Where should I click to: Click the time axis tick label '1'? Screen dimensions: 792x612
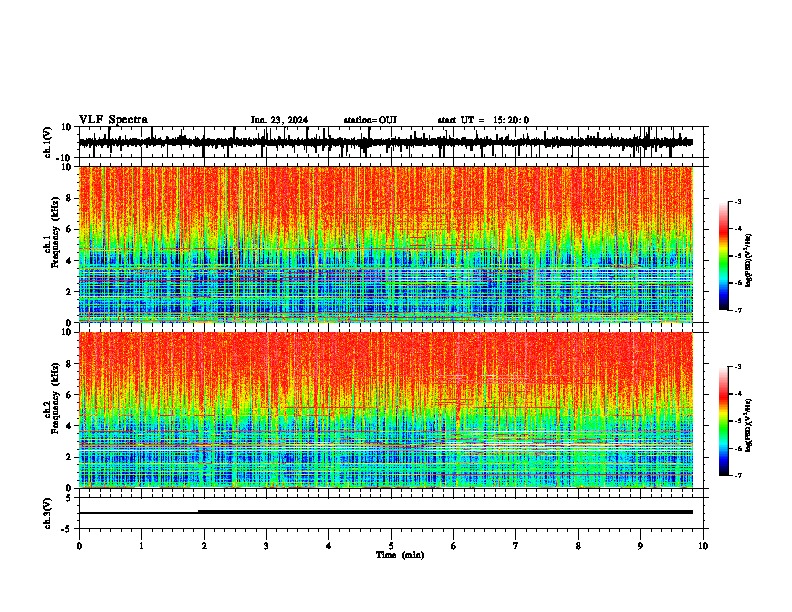(141, 546)
